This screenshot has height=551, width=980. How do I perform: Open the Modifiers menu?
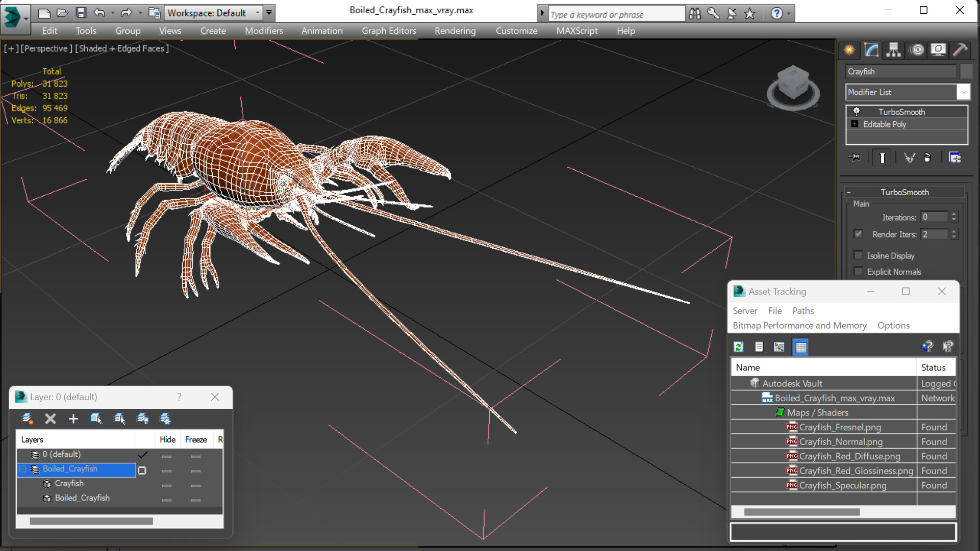click(264, 31)
